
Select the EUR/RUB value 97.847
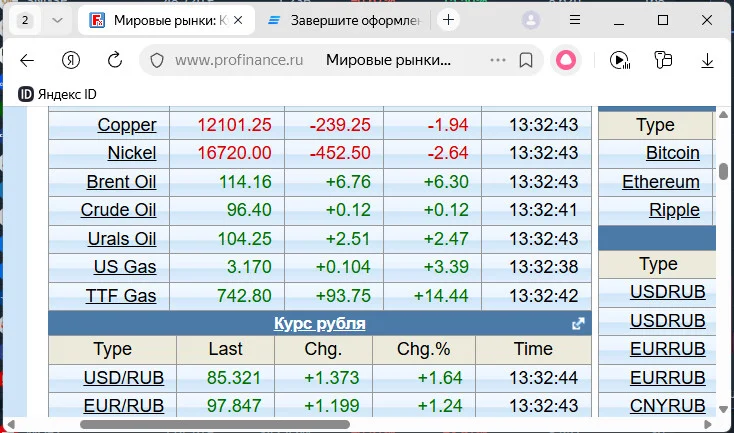234,406
